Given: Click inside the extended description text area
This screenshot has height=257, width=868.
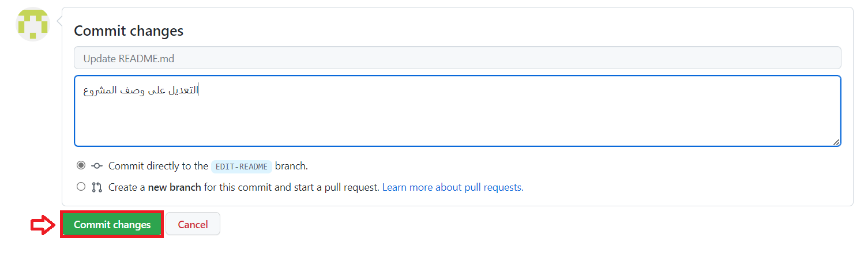Looking at the screenshot, I should point(457,121).
